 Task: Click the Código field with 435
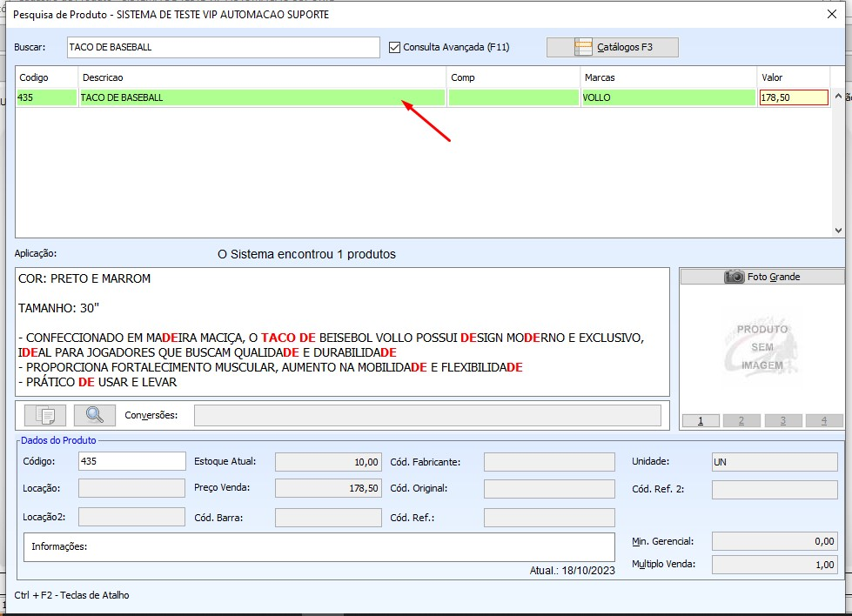click(132, 462)
